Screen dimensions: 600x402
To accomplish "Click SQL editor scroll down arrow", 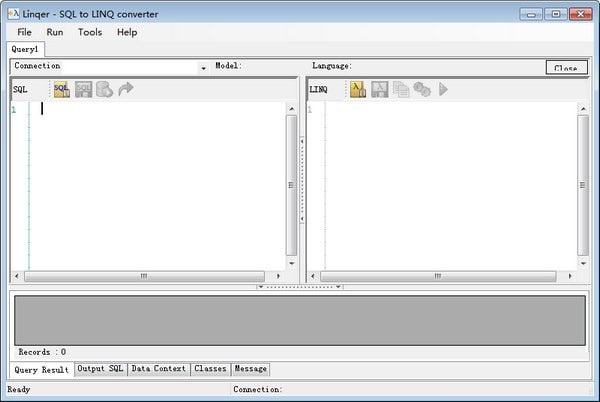I will 292,264.
